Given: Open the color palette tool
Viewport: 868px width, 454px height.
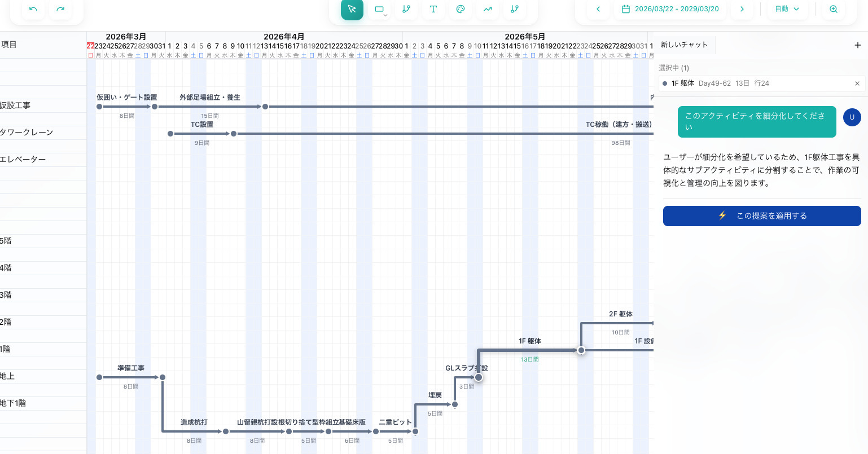Looking at the screenshot, I should point(461,9).
